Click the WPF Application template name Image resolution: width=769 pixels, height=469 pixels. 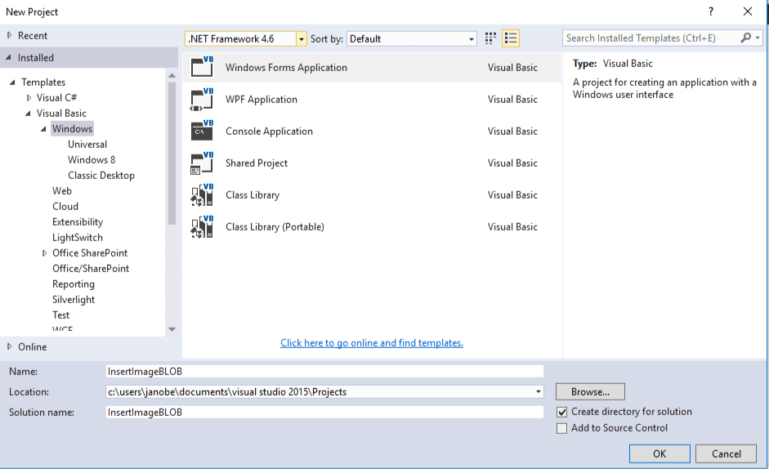coord(261,99)
